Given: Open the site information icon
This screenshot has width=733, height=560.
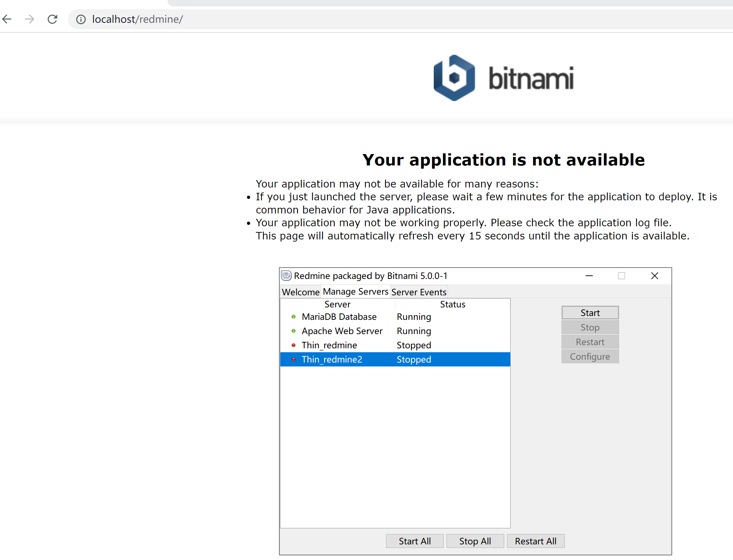Looking at the screenshot, I should pyautogui.click(x=81, y=19).
